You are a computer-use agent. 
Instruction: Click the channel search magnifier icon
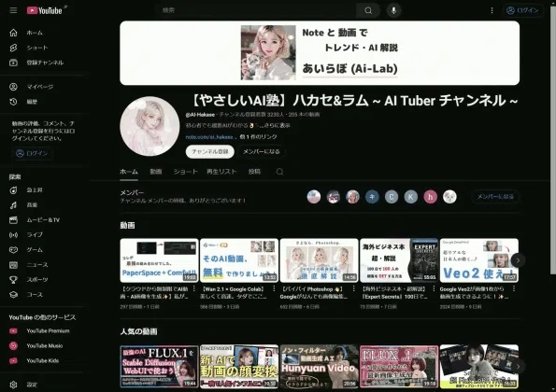pos(279,172)
